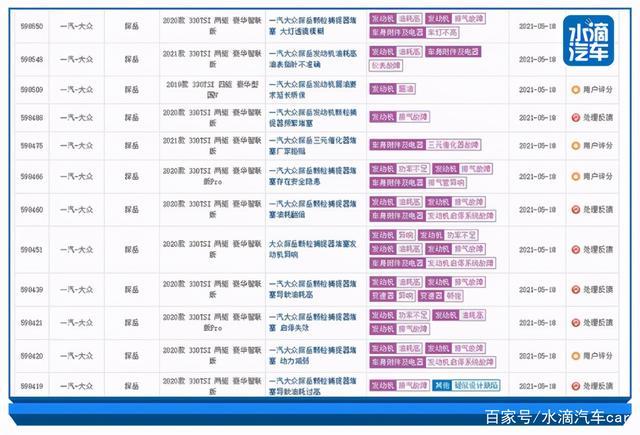Click the orange 用户评分 icon in row 598475
The width and height of the screenshot is (640, 435).
click(576, 146)
